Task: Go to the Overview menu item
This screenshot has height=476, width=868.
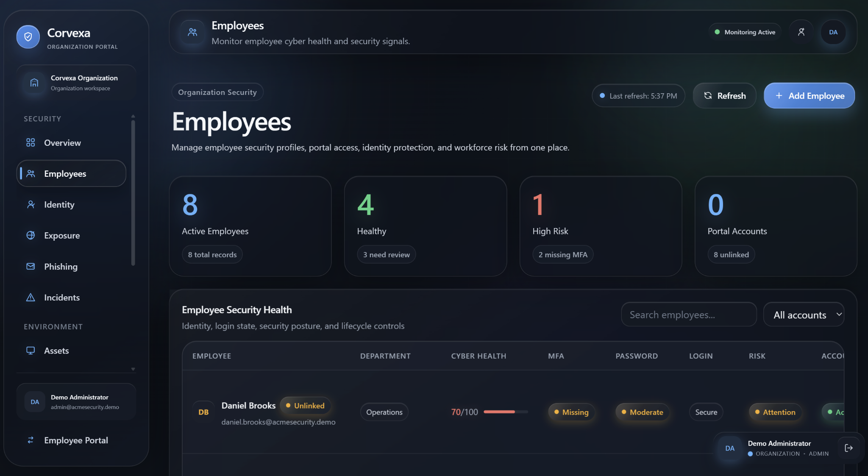Action: coord(71,143)
